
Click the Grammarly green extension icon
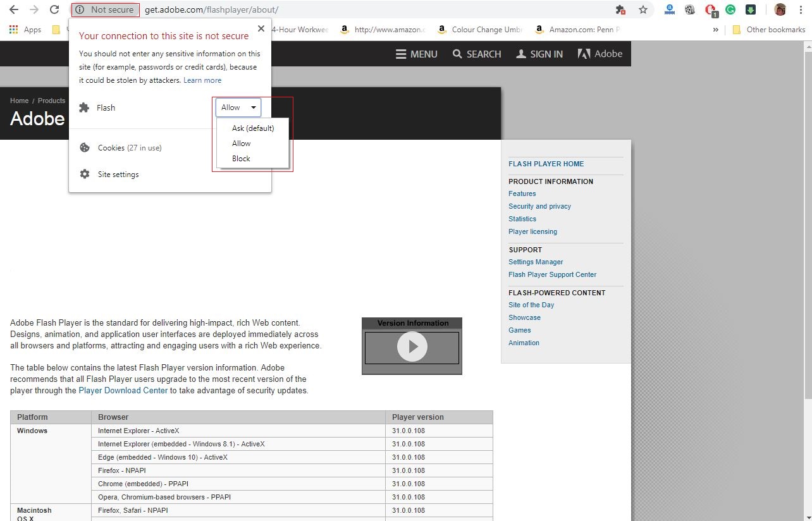pos(730,9)
